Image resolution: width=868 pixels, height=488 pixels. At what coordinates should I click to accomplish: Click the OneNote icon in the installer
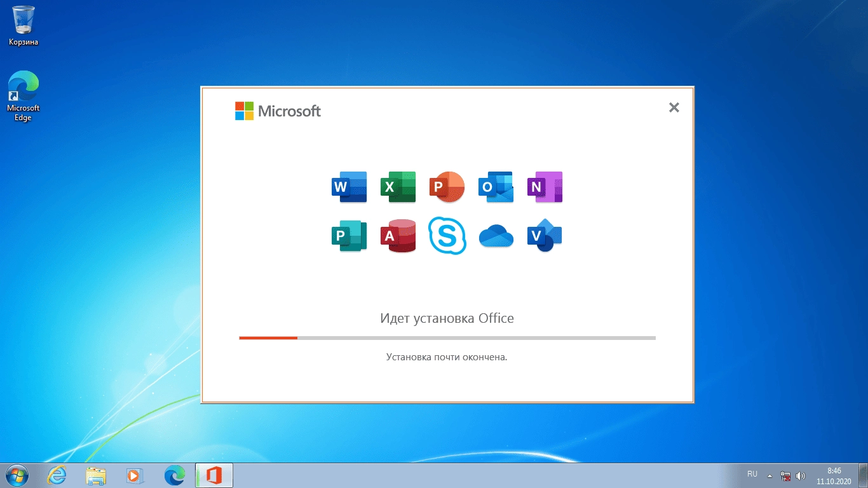[545, 187]
